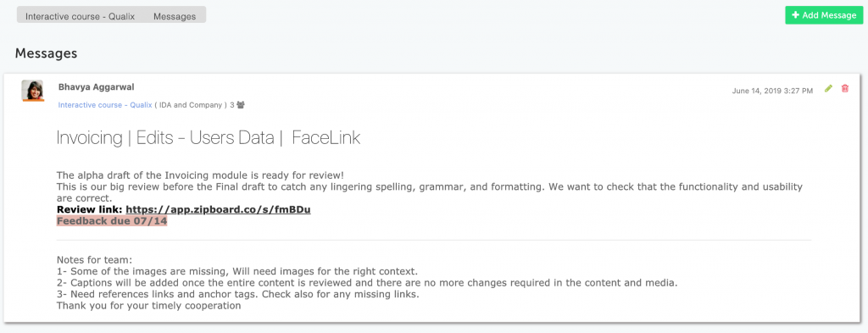
Task: Open Bhavya Aggarwal's avatar photo
Action: coord(33,90)
